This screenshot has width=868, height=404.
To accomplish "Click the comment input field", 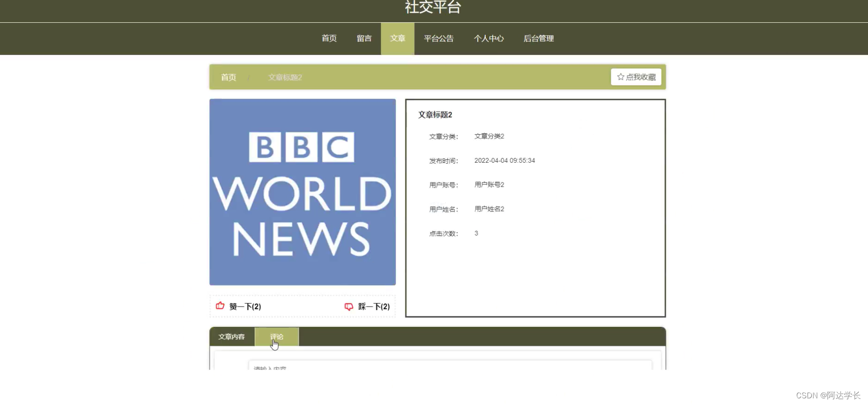I will click(450, 365).
